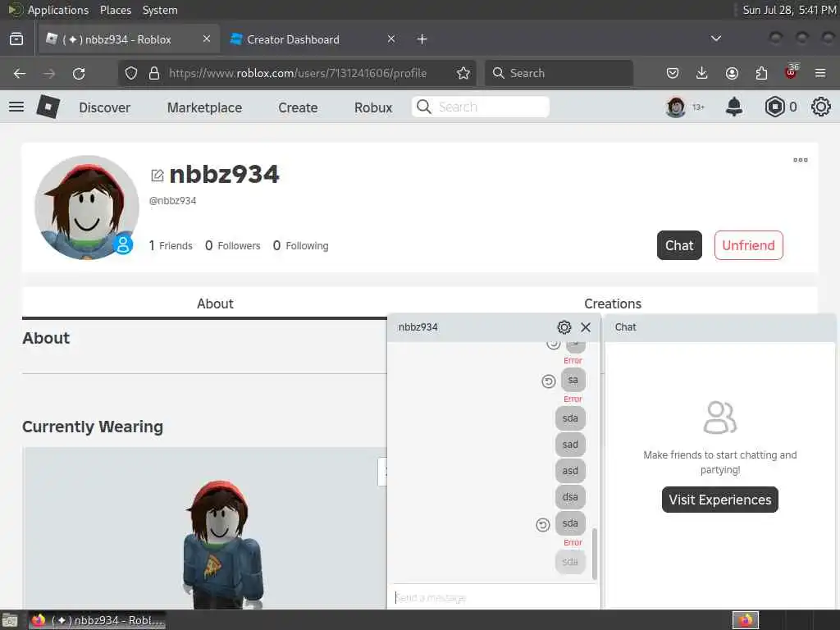Switch to the About profile tab
The width and height of the screenshot is (840, 630).
(215, 304)
